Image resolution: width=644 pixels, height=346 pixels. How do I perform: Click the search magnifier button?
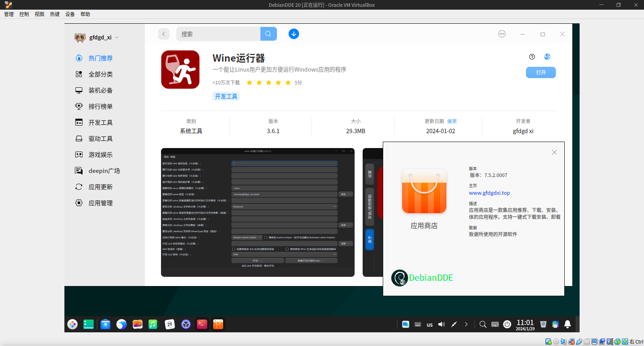tap(268, 34)
